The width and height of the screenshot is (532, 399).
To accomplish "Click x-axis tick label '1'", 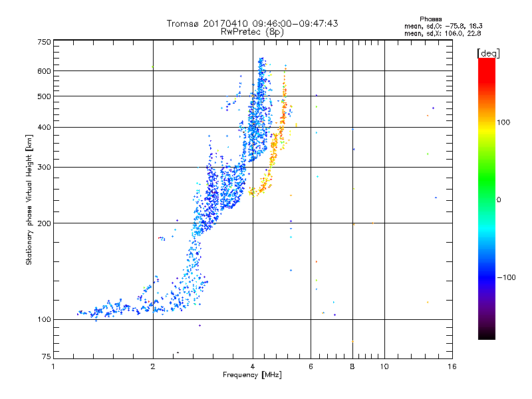I will pyautogui.click(x=53, y=366).
